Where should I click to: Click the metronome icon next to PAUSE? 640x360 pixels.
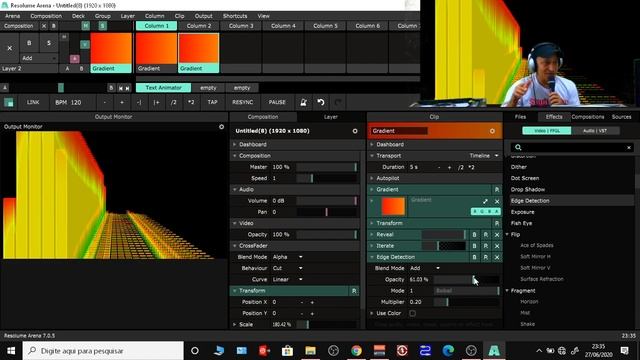coord(303,102)
